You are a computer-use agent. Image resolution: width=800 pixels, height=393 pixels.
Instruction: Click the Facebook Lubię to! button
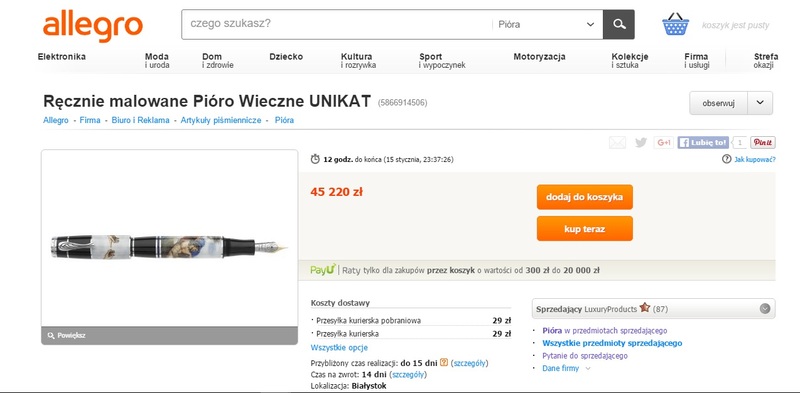703,143
